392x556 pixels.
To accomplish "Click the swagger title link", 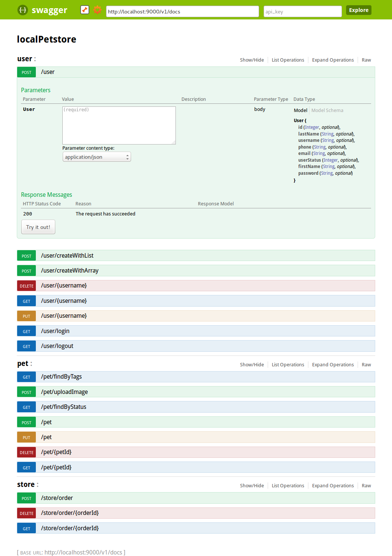I will point(49,10).
